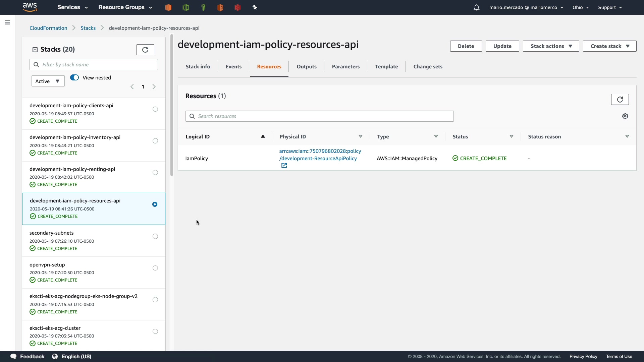Click the Stacks breadcrumb link
644x362 pixels.
pyautogui.click(x=88, y=28)
